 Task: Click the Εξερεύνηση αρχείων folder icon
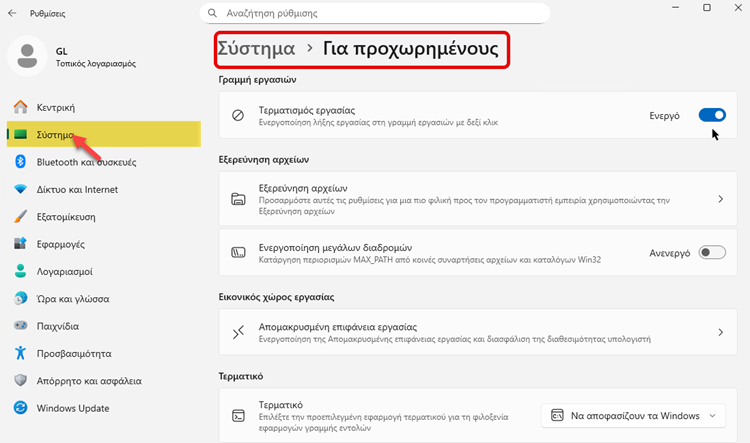[x=238, y=199]
